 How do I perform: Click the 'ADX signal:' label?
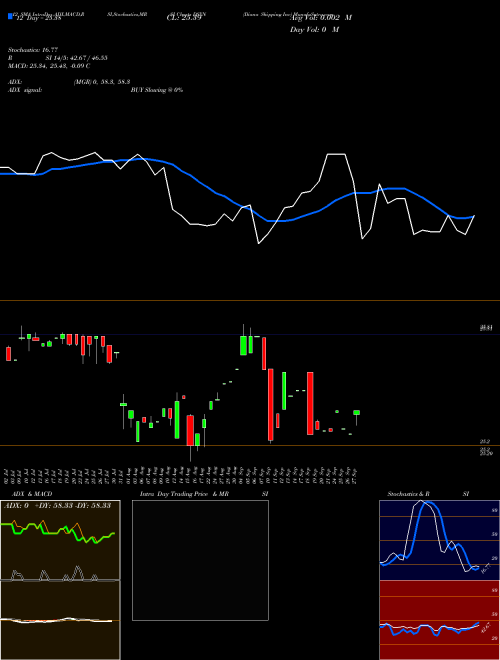click(x=25, y=90)
